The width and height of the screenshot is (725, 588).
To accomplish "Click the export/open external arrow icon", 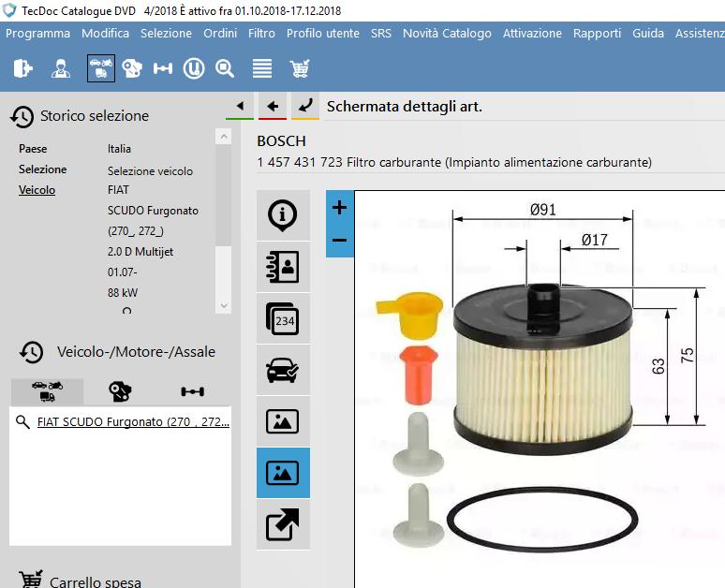I will point(283,524).
